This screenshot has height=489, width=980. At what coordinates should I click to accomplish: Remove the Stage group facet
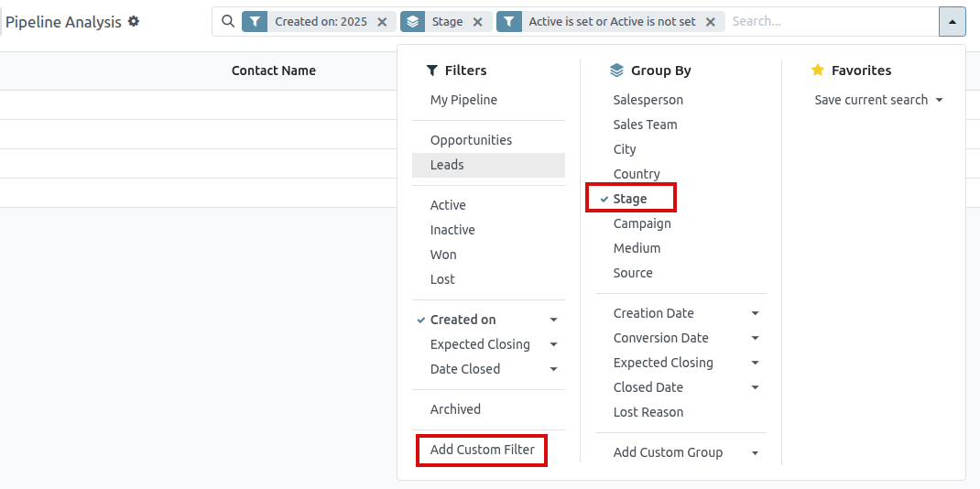(x=477, y=22)
